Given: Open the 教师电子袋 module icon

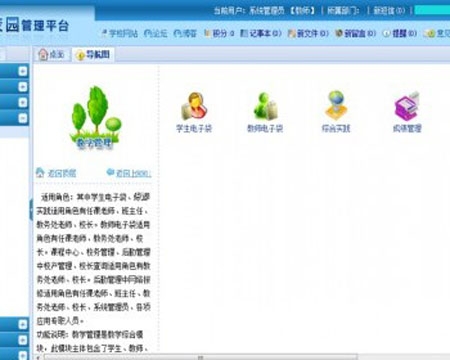Looking at the screenshot, I should point(265,106).
